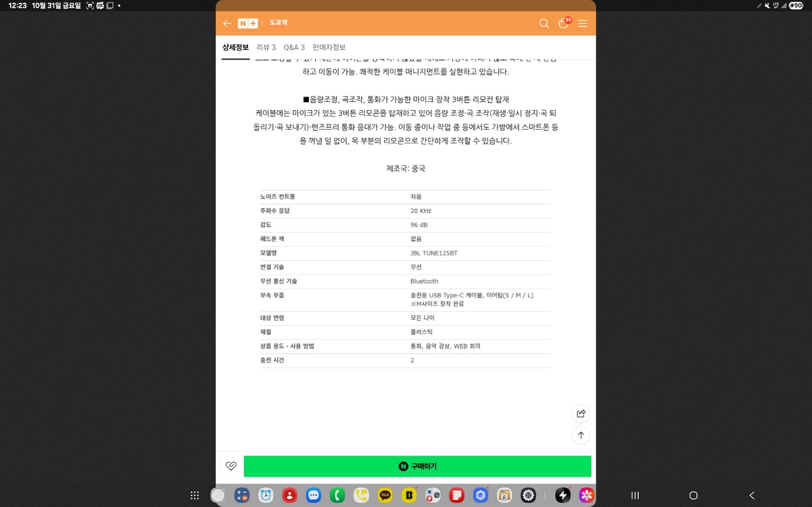Open the Settings gear app in the taskbar
The width and height of the screenshot is (812, 507).
529,496
